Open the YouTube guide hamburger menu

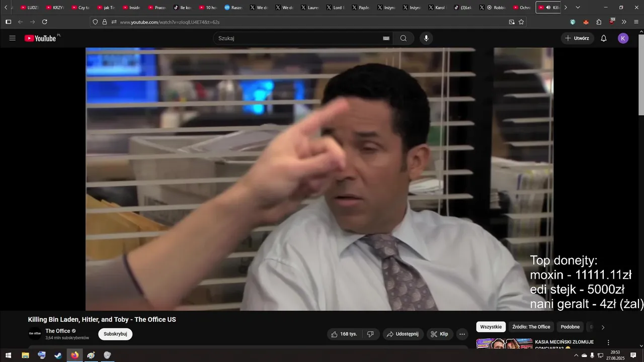click(13, 38)
